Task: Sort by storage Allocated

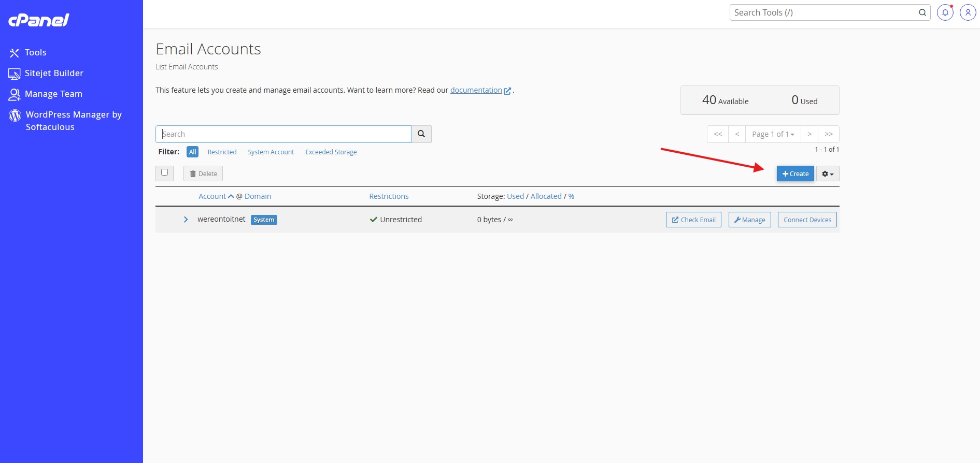Action: [x=546, y=196]
